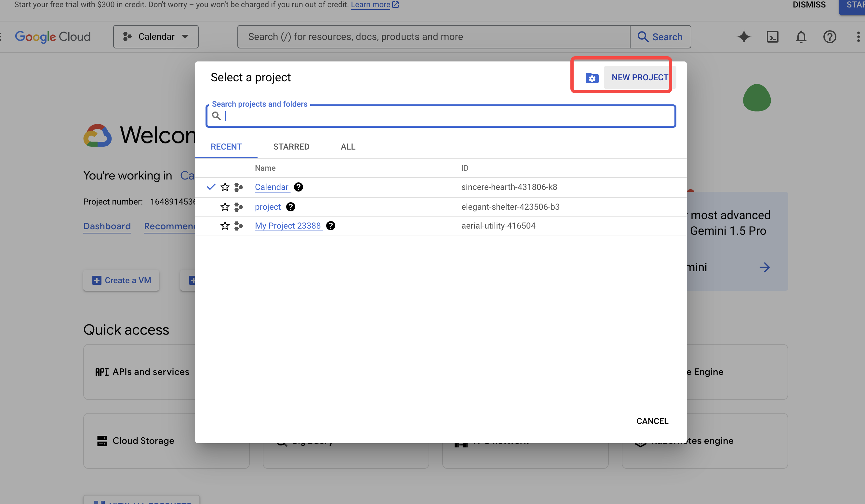Open the project named project link
The height and width of the screenshot is (504, 865).
pos(268,207)
